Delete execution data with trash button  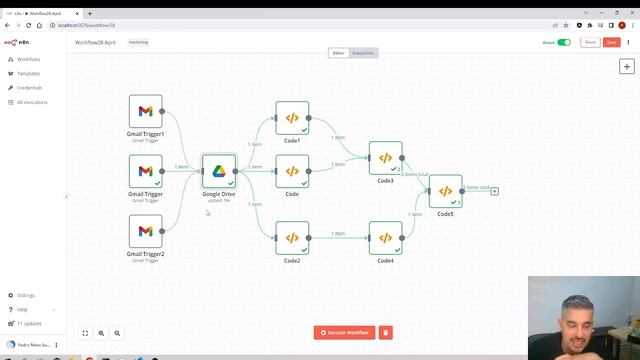386,333
